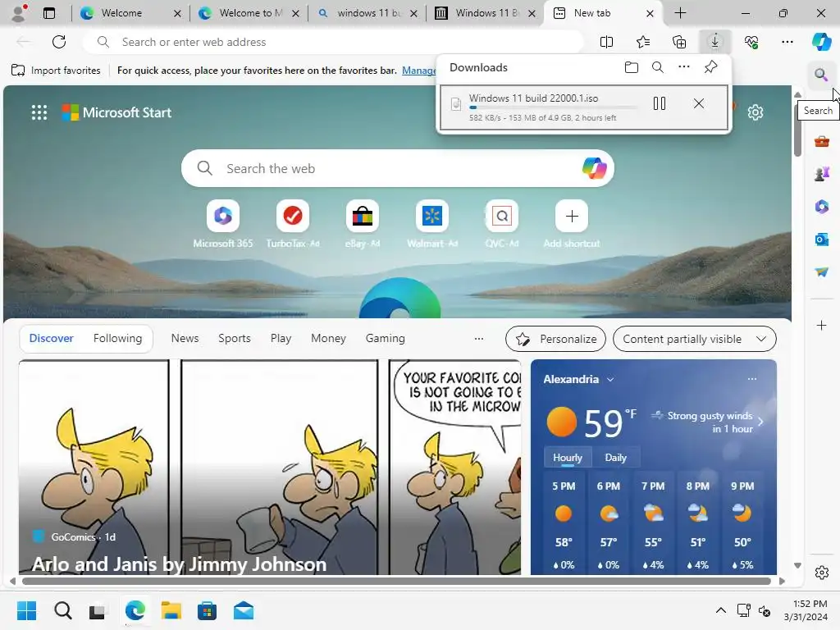Open more options in Downloads panel

point(684,67)
